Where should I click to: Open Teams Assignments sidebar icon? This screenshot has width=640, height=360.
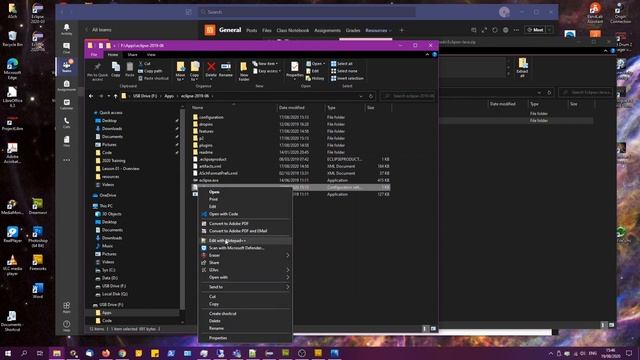pyautogui.click(x=67, y=85)
